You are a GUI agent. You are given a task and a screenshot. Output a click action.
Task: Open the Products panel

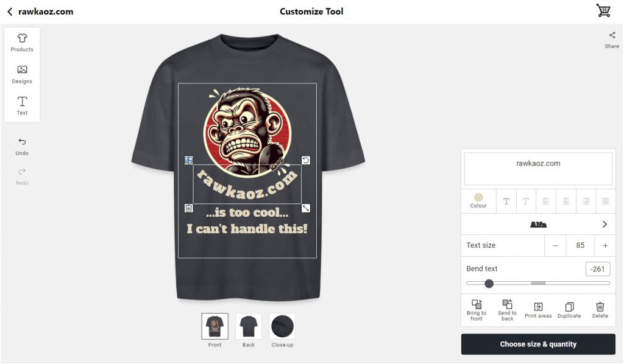22,42
